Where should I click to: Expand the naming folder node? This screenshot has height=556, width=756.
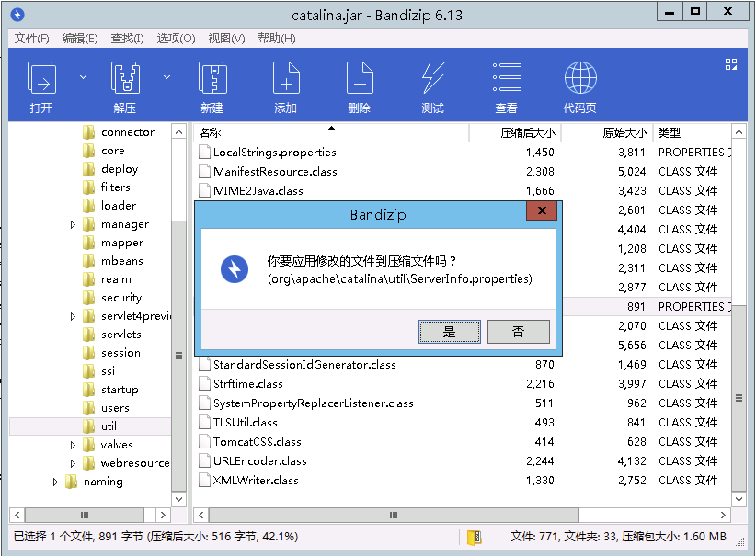coord(55,482)
